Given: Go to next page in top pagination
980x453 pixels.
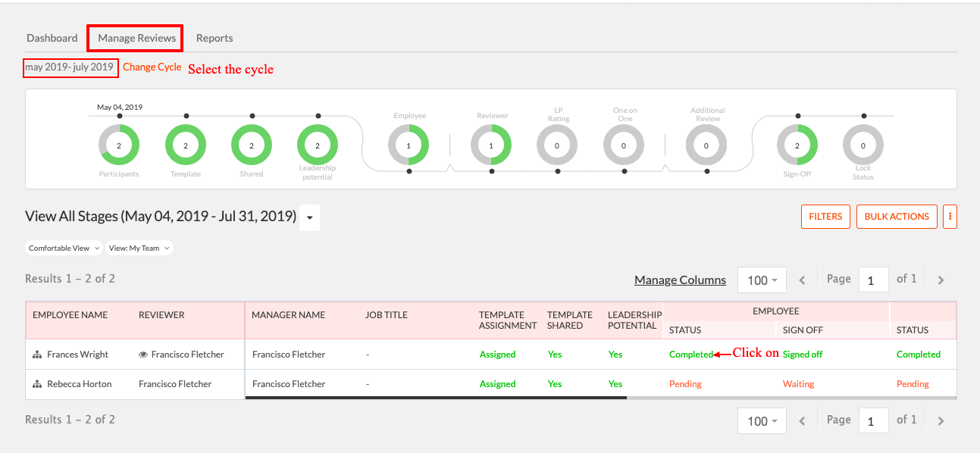Looking at the screenshot, I should pos(941,280).
